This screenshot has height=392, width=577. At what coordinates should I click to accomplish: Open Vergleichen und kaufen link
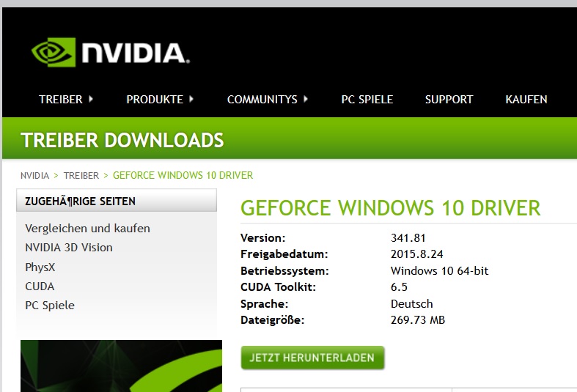pyautogui.click(x=87, y=229)
